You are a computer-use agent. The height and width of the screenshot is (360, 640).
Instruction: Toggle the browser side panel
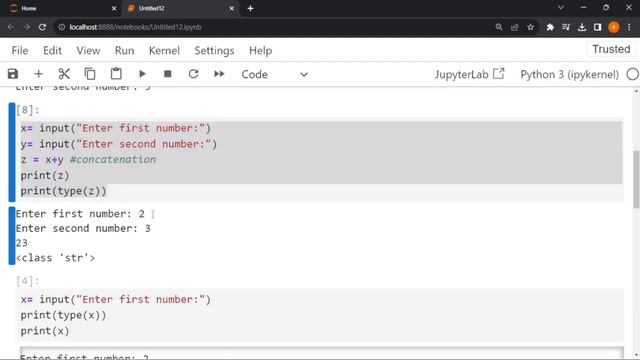pyautogui.click(x=598, y=27)
